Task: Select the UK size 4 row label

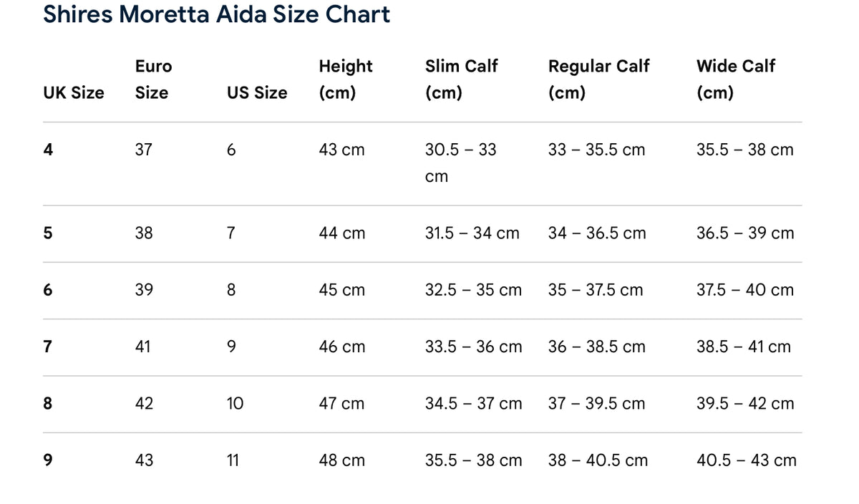Action: [x=48, y=150]
